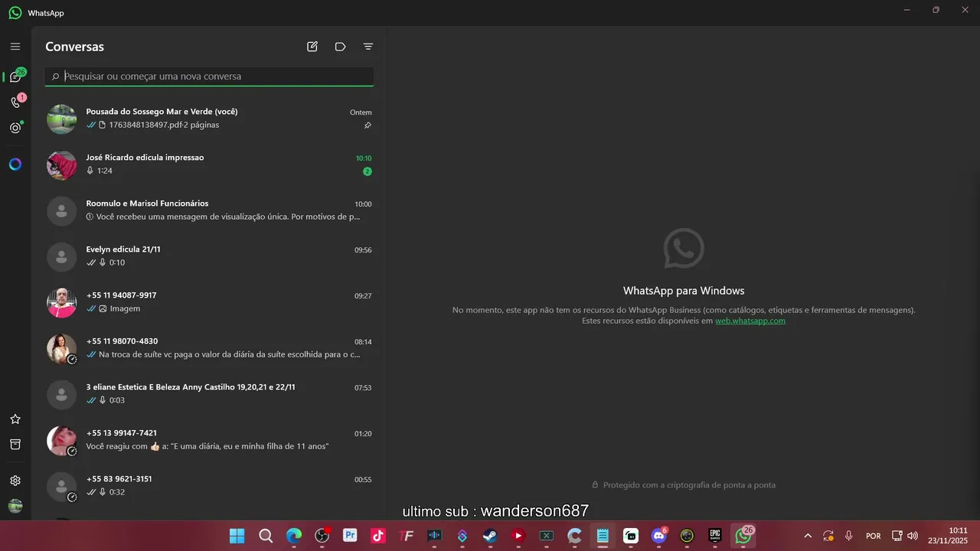Image resolution: width=980 pixels, height=551 pixels.
Task: Open 3 eliane Estetica E Beleza chat
Action: click(x=209, y=394)
